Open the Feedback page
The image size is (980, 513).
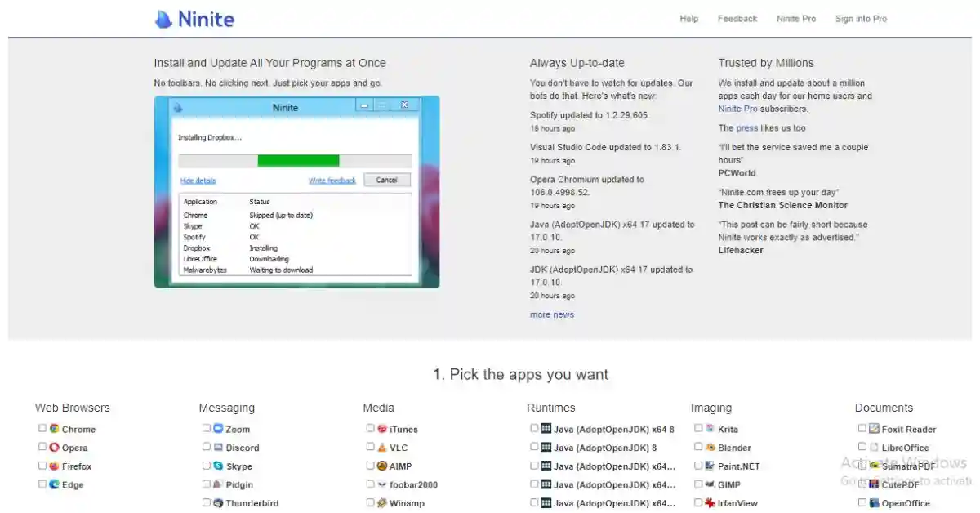tap(737, 19)
